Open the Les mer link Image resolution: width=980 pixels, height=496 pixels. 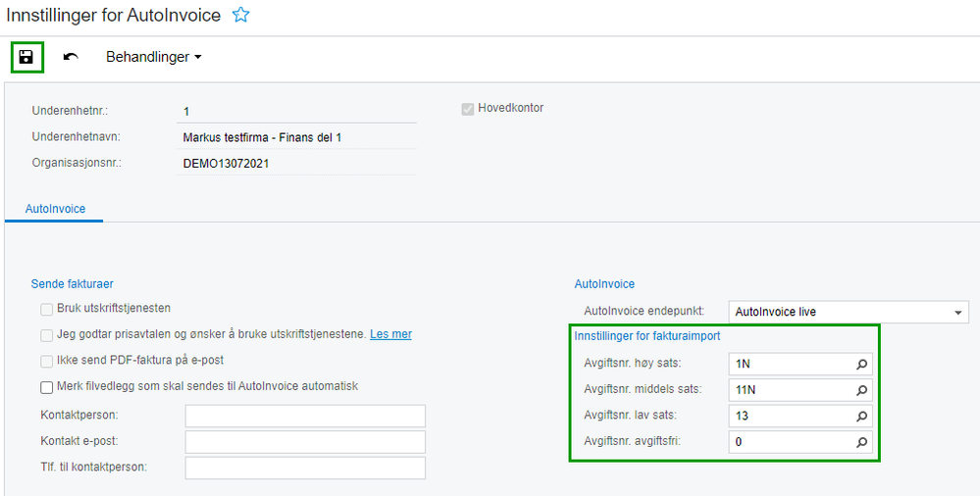point(390,334)
